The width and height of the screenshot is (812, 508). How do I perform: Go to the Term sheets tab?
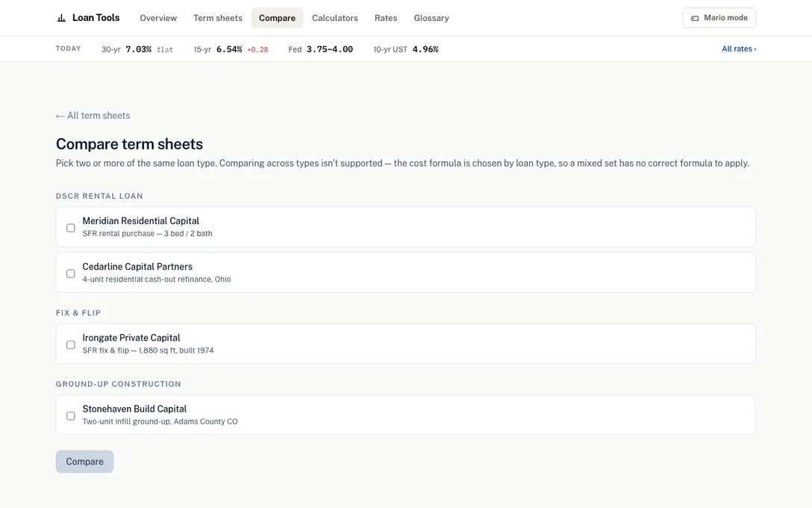coord(218,18)
